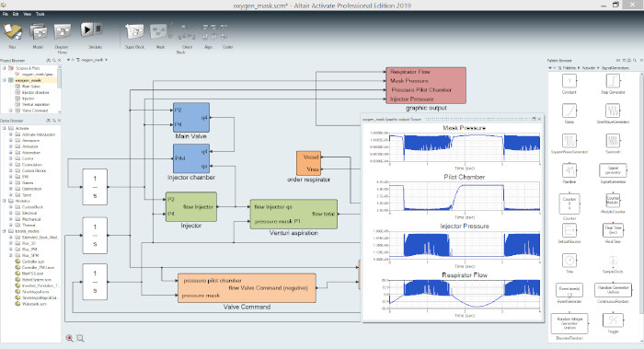
Task: Select Injector chamber in Project Browser
Action: pos(35,92)
